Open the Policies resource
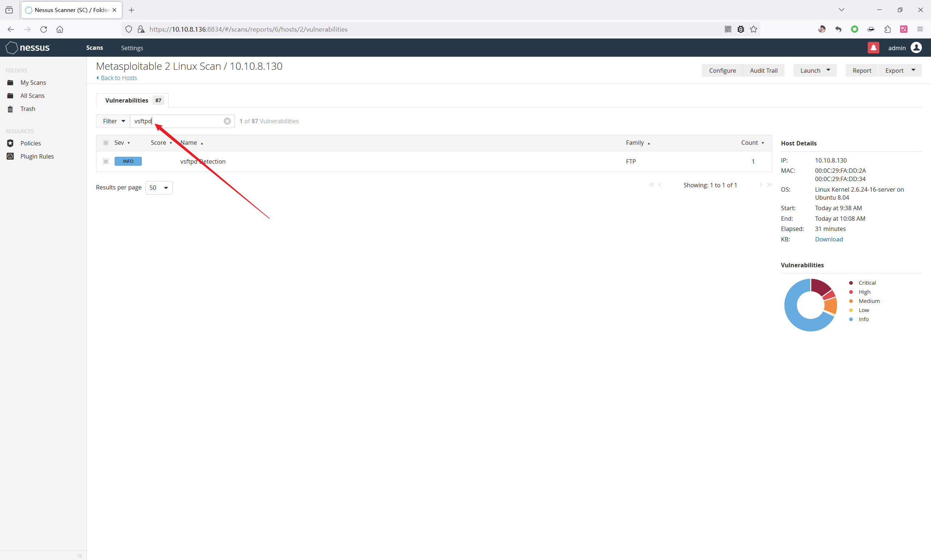Image resolution: width=931 pixels, height=560 pixels. pos(31,143)
